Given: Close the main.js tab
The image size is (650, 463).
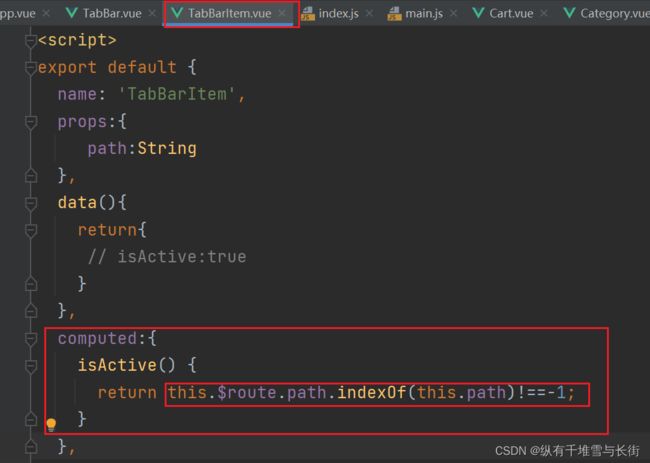Looking at the screenshot, I should pos(454,13).
